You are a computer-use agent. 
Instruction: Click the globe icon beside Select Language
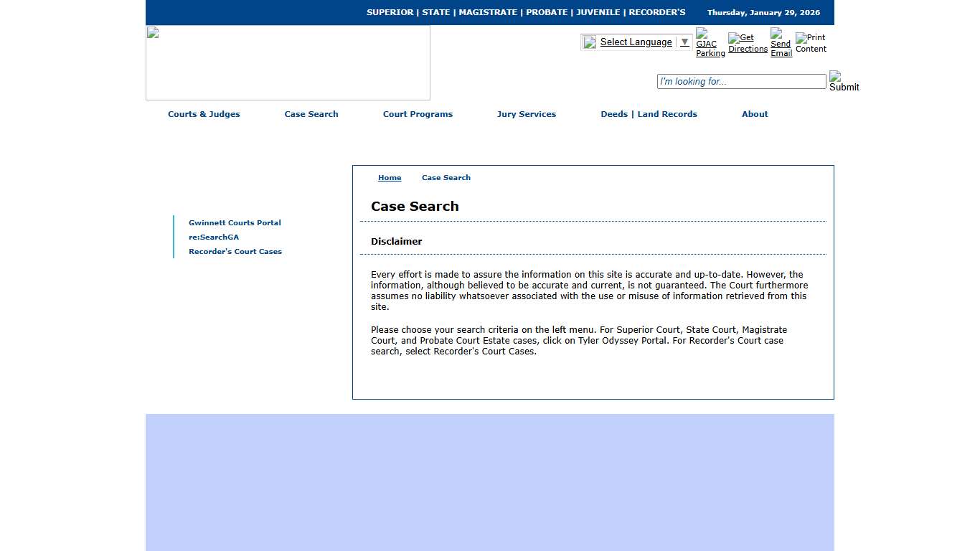tap(589, 42)
